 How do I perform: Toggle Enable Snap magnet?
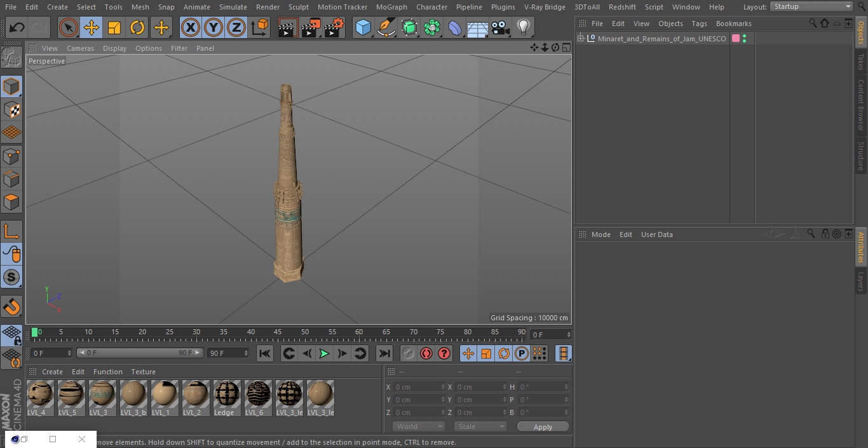click(x=11, y=307)
